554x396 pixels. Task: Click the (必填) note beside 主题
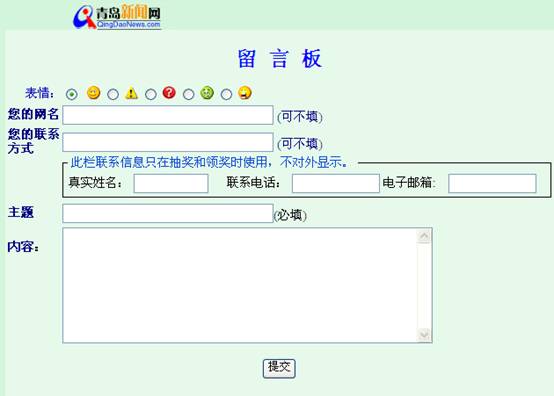(x=290, y=215)
